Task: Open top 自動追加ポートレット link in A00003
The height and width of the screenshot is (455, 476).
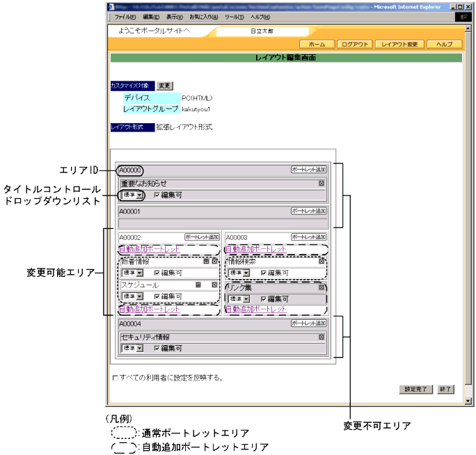Action: 256,249
